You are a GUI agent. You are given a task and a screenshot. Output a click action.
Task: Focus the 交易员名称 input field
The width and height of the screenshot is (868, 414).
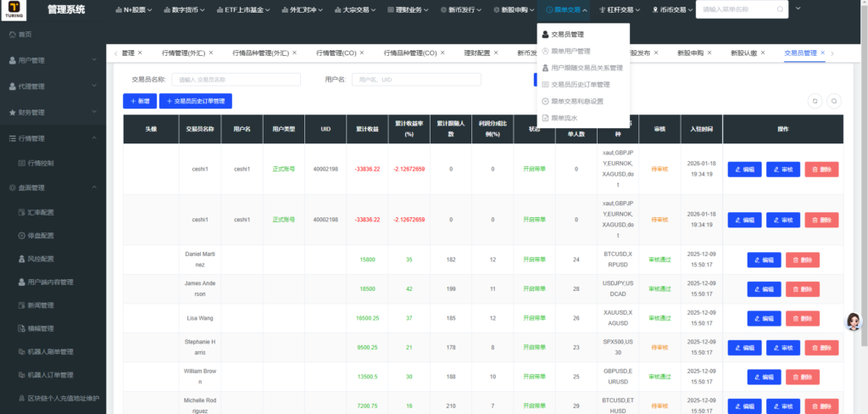click(236, 80)
